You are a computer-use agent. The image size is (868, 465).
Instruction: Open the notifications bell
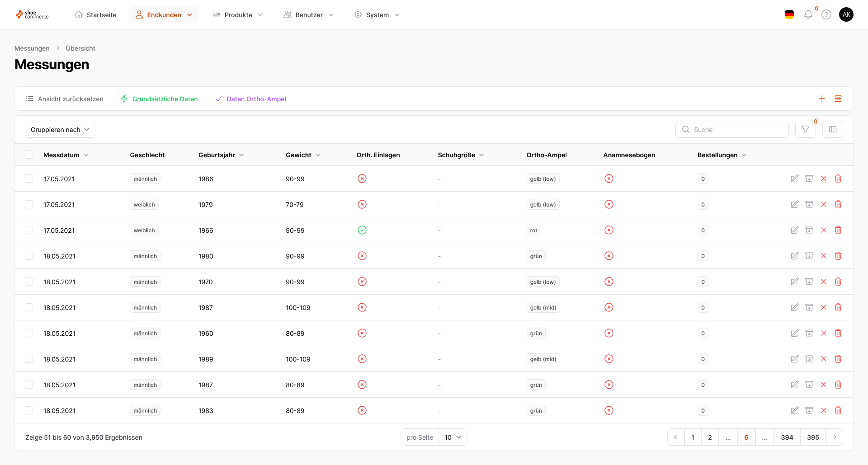[808, 15]
